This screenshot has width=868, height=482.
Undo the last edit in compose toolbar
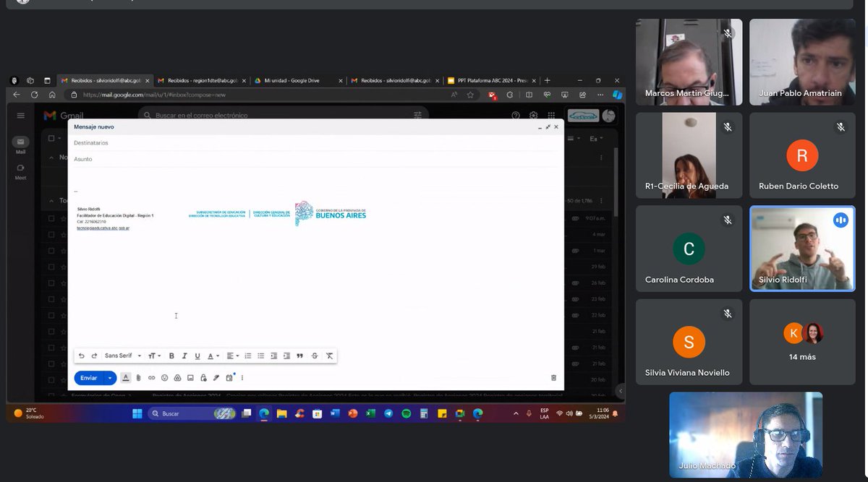pyautogui.click(x=82, y=356)
